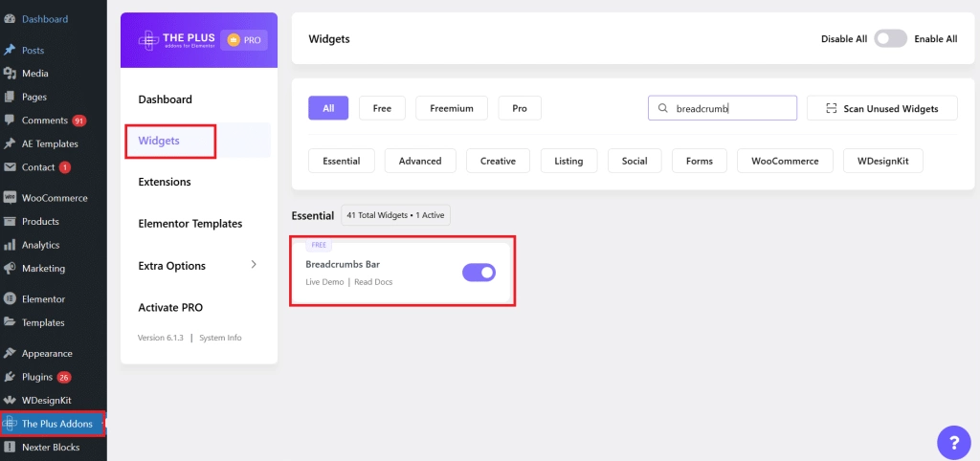Screen dimensions: 980x461
Task: Click the Plugins plug icon
Action: click(x=10, y=377)
